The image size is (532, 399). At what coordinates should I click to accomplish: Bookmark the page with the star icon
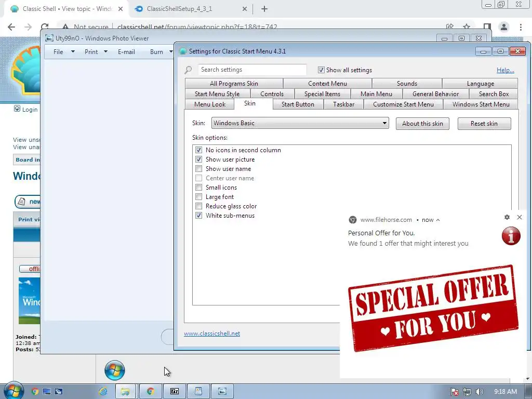click(467, 27)
